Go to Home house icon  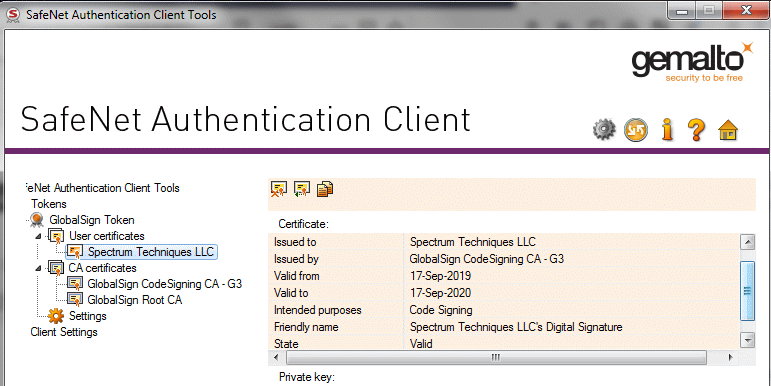pos(728,130)
